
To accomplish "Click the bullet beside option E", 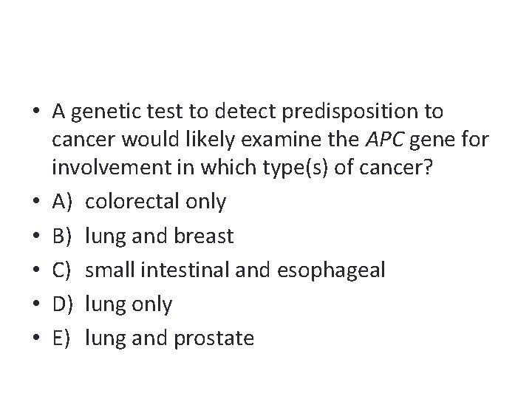I will coord(36,338).
